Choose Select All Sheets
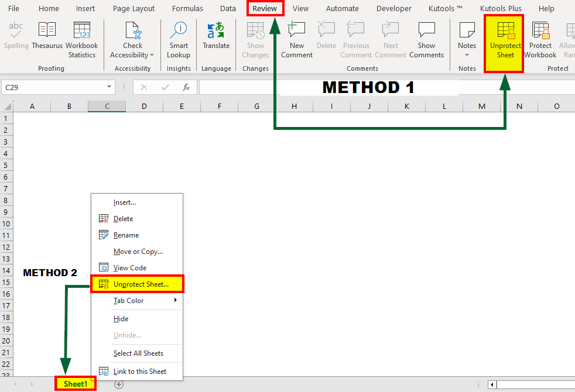575x392 pixels. click(137, 353)
